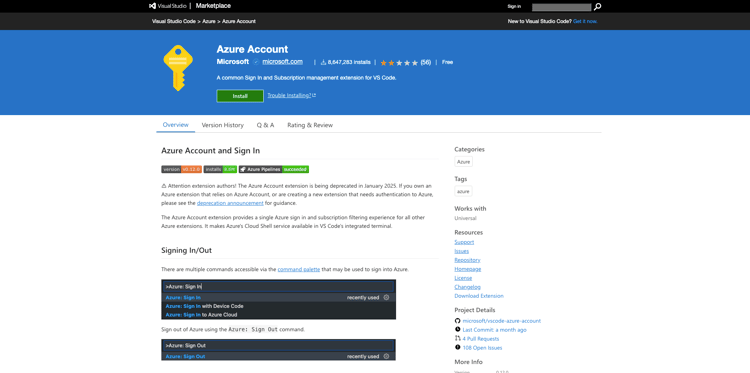Open the Trouble Installing link

[x=291, y=96]
